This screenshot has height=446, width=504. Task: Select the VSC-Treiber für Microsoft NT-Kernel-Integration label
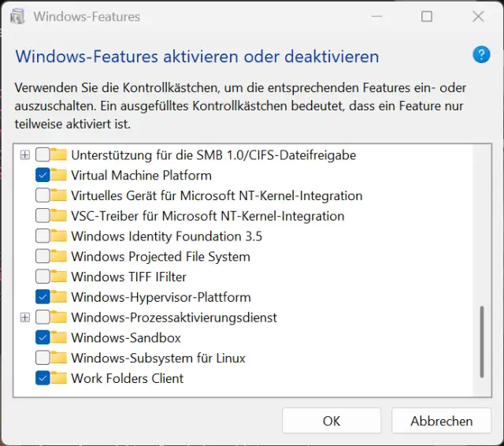207,216
